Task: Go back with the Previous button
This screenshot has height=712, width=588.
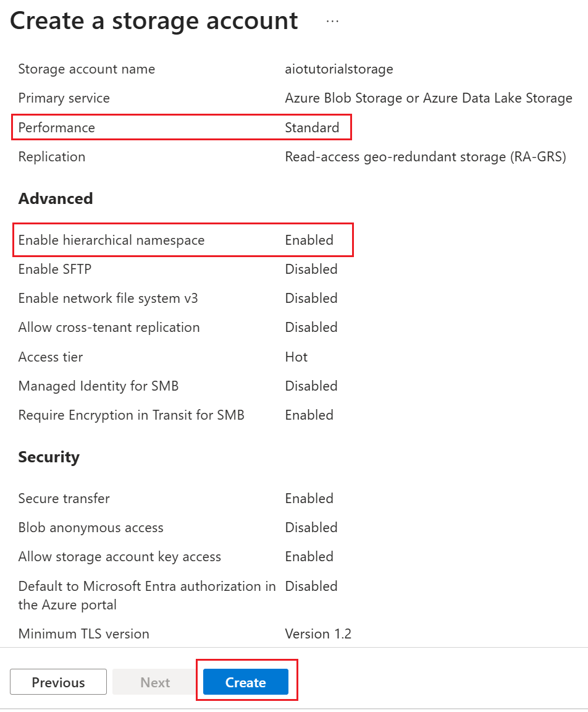Action: tap(58, 682)
